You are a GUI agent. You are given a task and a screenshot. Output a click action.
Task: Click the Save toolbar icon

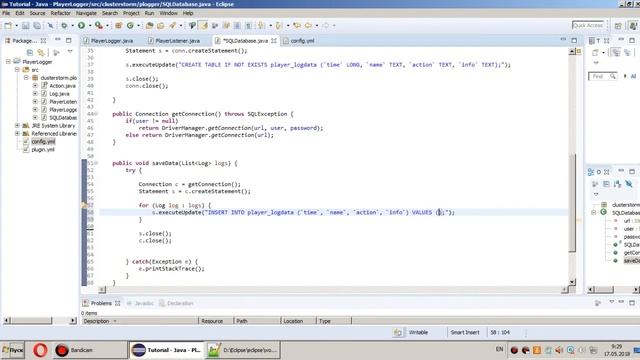point(26,26)
